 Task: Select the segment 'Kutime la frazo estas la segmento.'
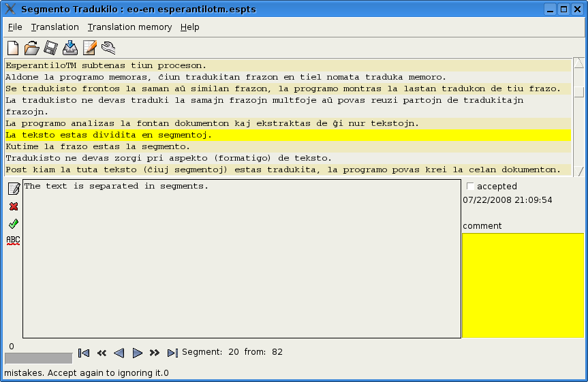pos(98,146)
